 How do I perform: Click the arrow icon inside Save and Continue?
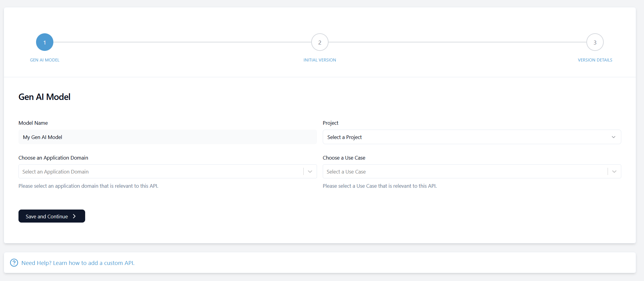[74, 216]
